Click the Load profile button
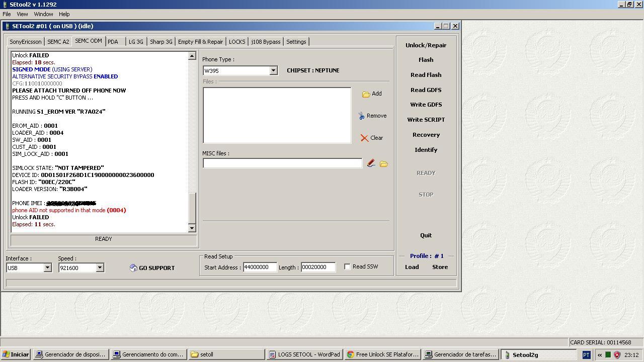The height and width of the screenshot is (362, 644). click(412, 267)
